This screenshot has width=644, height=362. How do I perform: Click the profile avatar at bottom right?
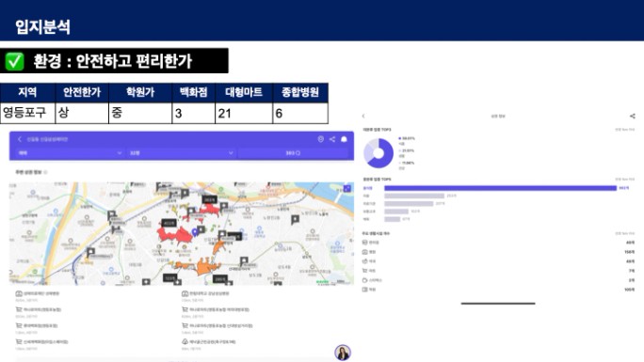343,353
